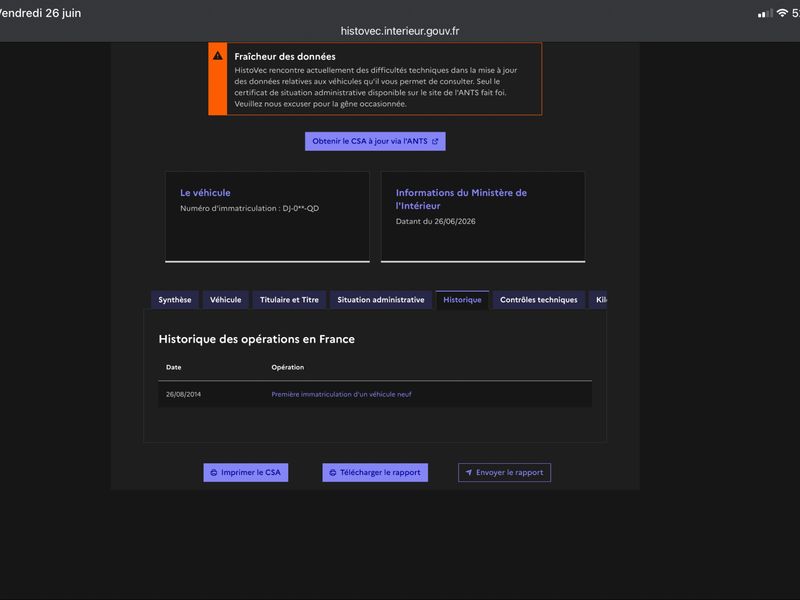Open the Titulaire et Titre tab

click(289, 300)
